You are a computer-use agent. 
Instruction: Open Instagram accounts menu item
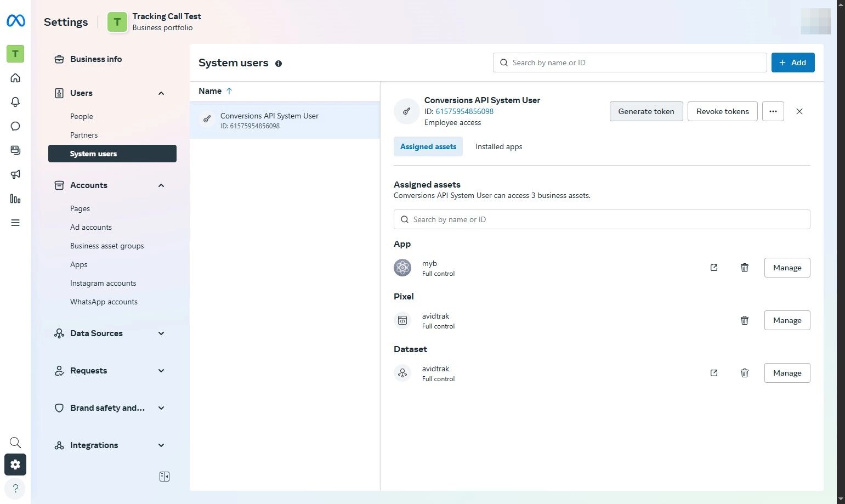103,283
